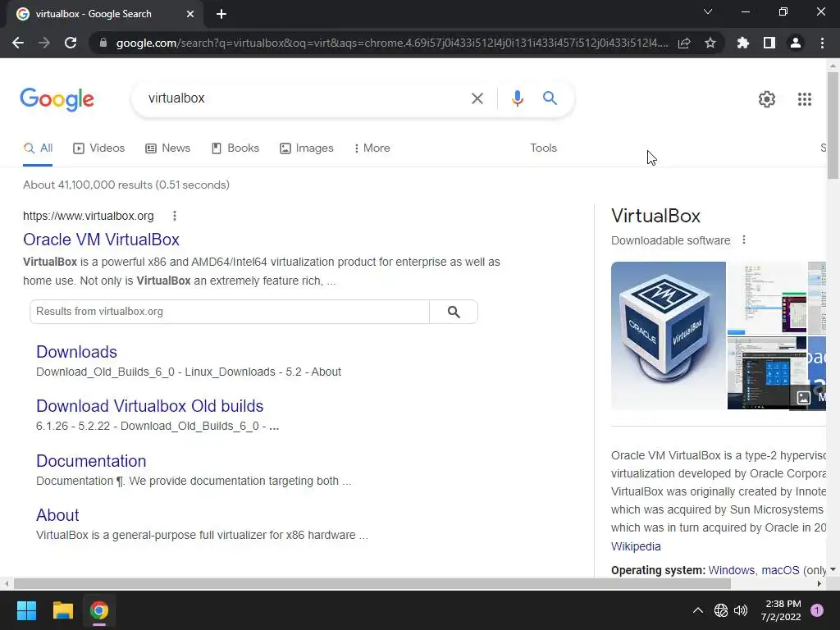Open the Oracle VM VirtualBox result
This screenshot has width=840, height=630.
(x=101, y=240)
